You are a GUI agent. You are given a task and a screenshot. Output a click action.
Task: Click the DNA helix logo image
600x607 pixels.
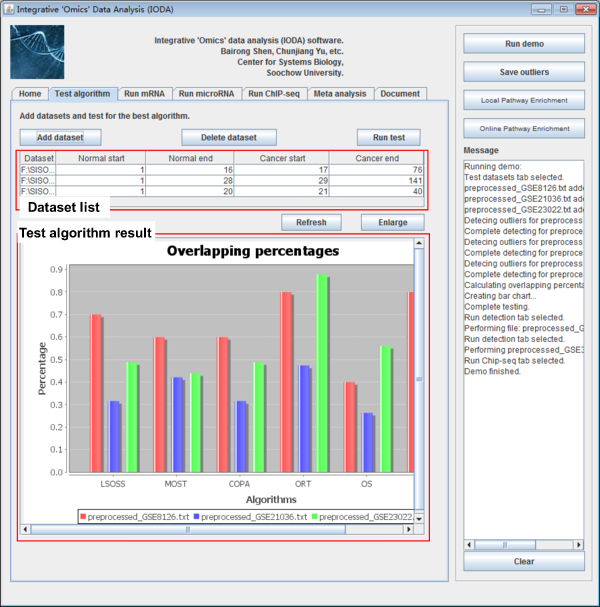[x=37, y=52]
